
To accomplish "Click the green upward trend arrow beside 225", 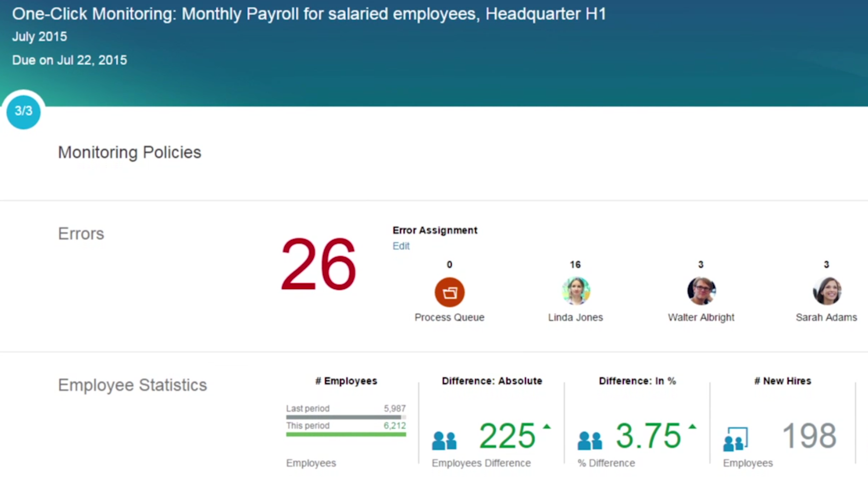I will coord(547,428).
